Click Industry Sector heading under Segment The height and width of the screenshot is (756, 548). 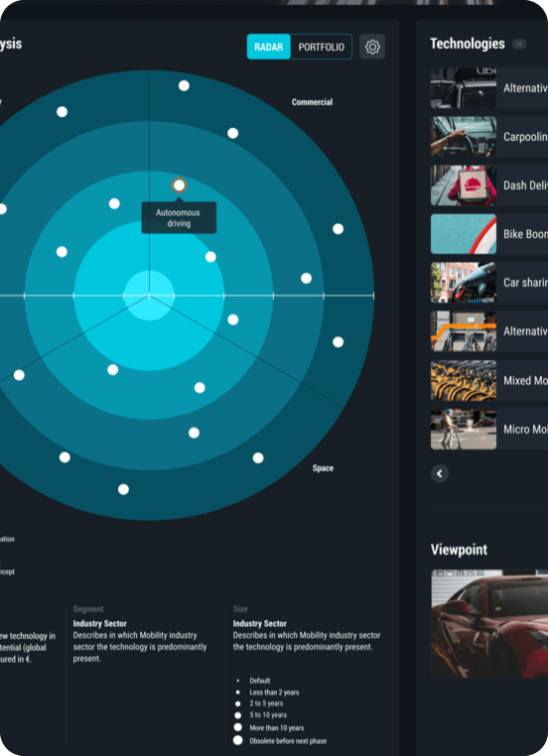100,623
